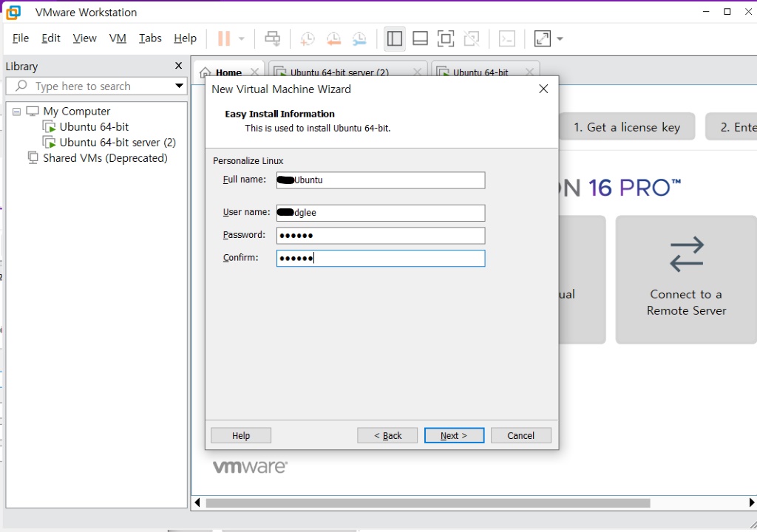
Task: Click the VMware Workstation title bar icon
Action: 13,12
